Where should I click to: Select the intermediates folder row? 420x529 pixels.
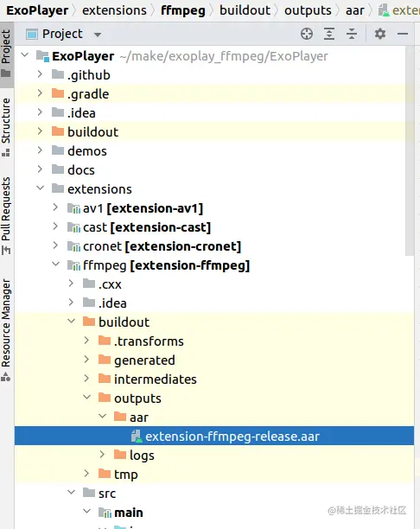[214, 379]
